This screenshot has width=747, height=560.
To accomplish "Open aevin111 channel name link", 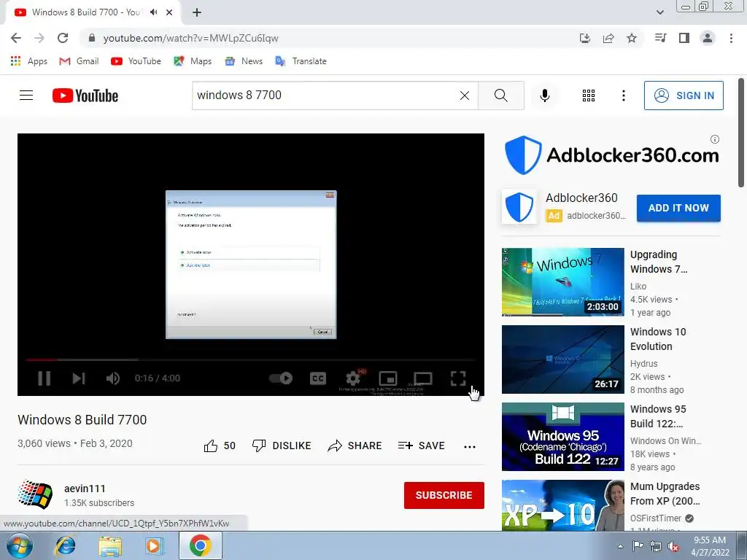I will tap(85, 489).
